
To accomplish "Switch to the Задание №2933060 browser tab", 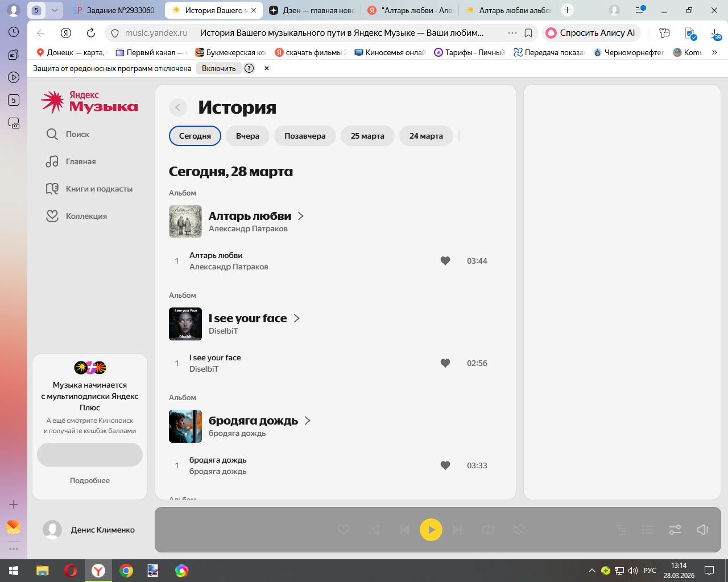I will (115, 10).
